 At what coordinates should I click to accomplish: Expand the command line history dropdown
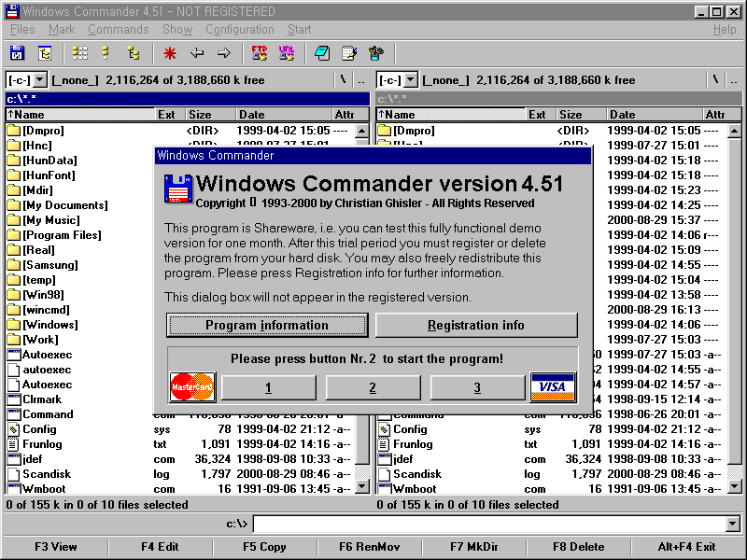click(732, 524)
